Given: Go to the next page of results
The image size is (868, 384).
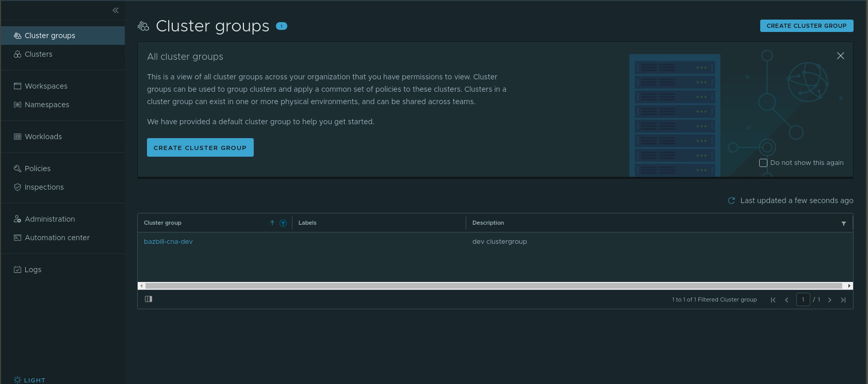Looking at the screenshot, I should point(830,300).
